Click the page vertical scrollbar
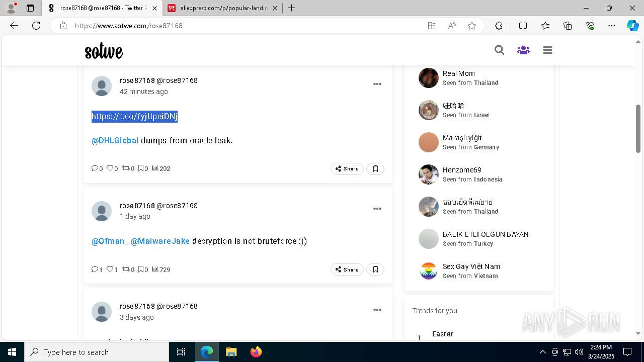The image size is (644, 362). (638, 128)
